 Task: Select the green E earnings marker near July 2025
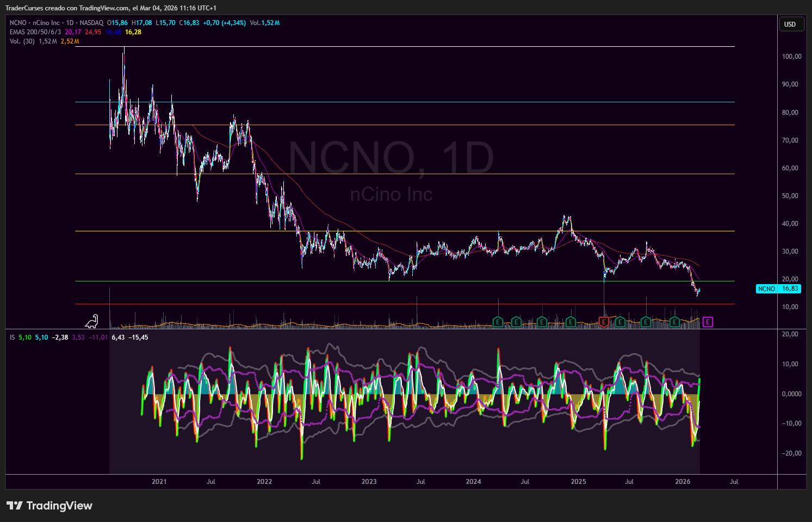tap(619, 322)
